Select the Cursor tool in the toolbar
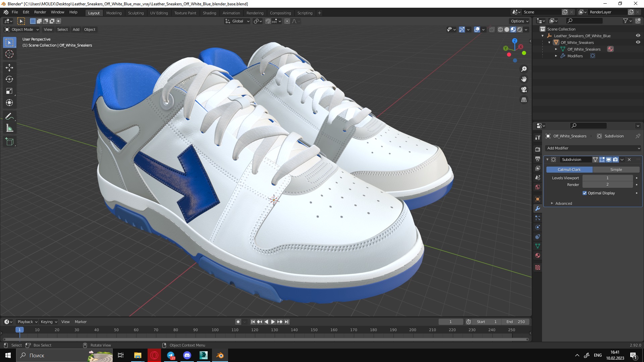The image size is (644, 362). coord(9,54)
